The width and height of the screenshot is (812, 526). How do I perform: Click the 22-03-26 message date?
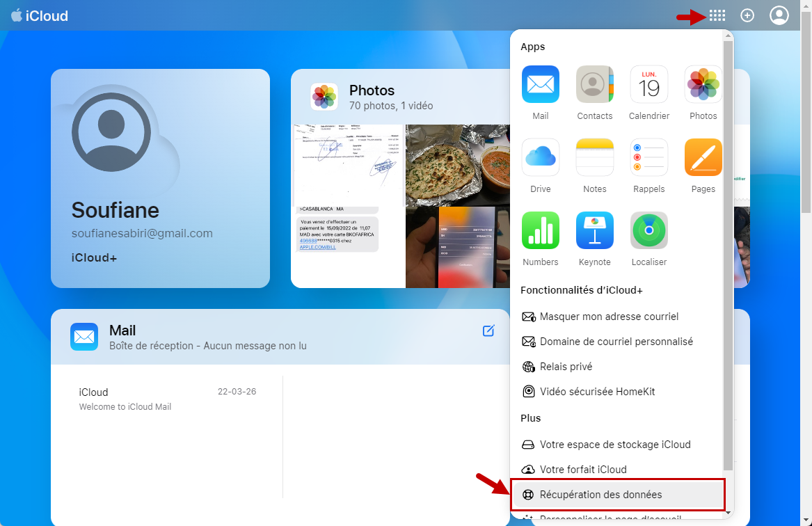point(237,392)
